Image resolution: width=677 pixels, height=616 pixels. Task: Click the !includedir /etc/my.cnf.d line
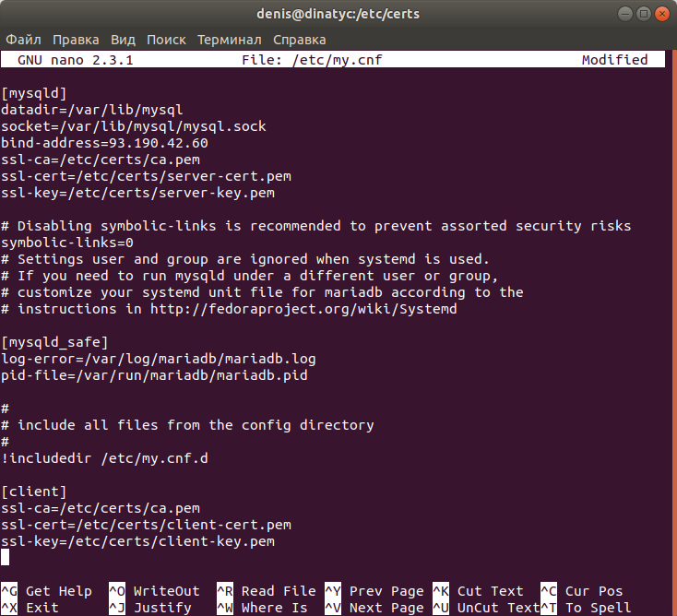104,458
